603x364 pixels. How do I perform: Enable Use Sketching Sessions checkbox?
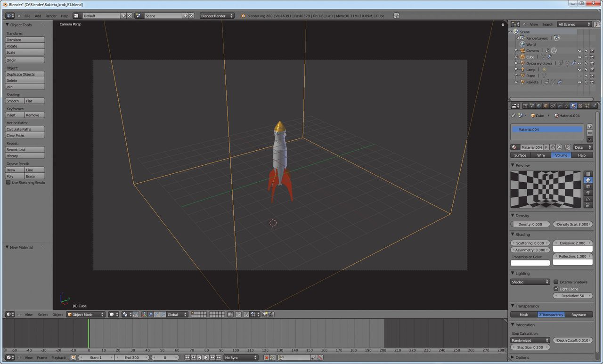(8, 182)
